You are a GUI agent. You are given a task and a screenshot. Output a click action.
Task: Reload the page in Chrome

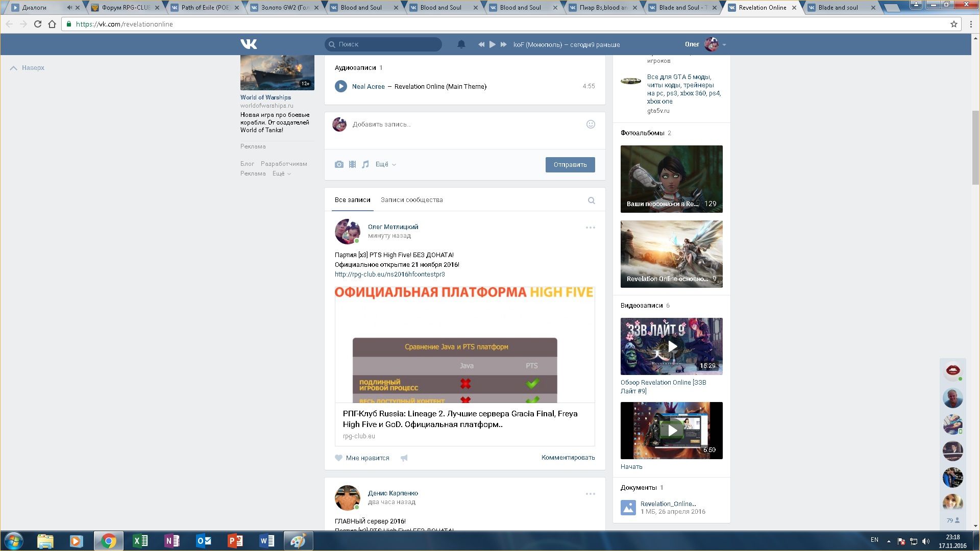coord(37,24)
